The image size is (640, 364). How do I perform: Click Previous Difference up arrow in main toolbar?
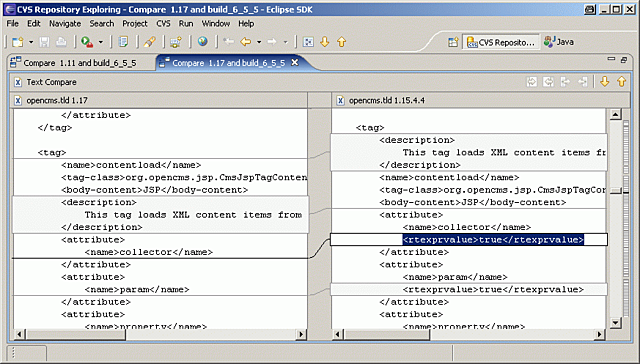coord(342,42)
